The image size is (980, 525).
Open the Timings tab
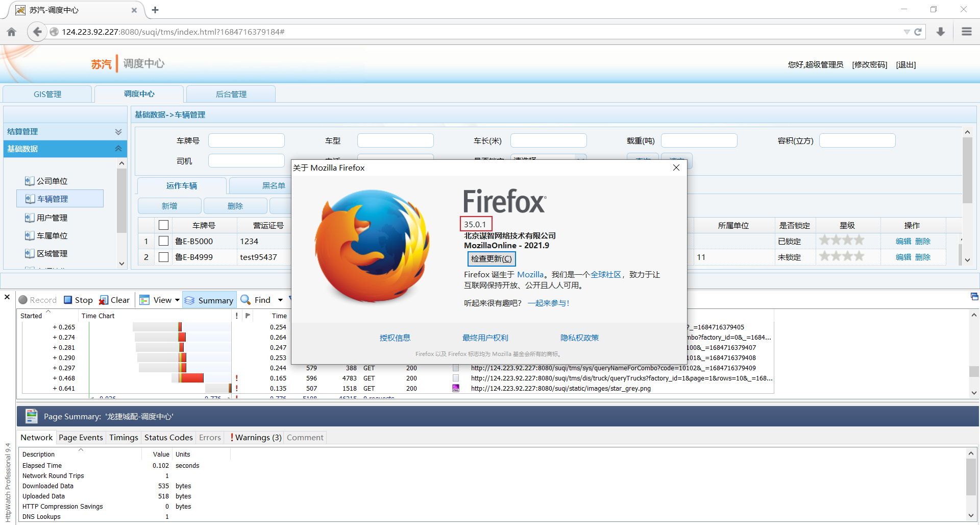click(124, 437)
